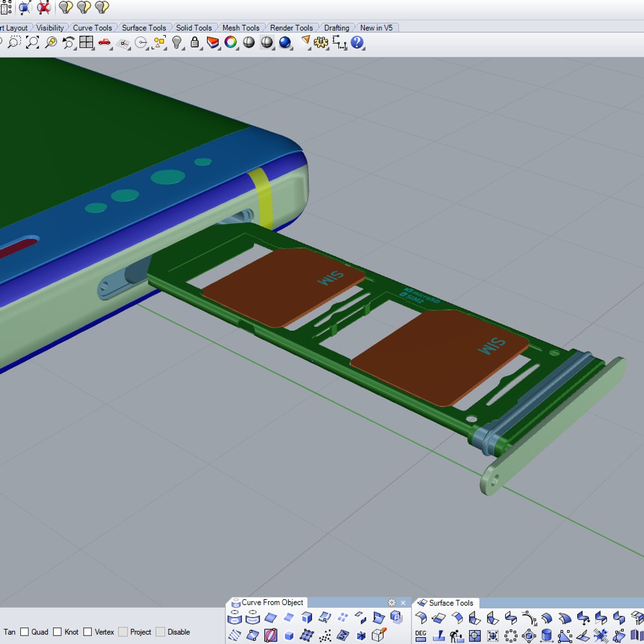Click the Zoom Extents magnifier icon
The image size is (644, 644).
coord(32,42)
